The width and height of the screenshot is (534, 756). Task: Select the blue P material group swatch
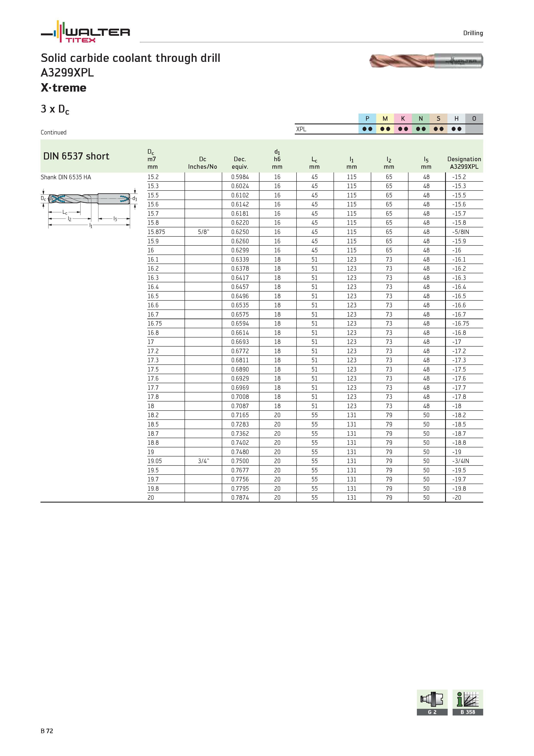point(367,119)
